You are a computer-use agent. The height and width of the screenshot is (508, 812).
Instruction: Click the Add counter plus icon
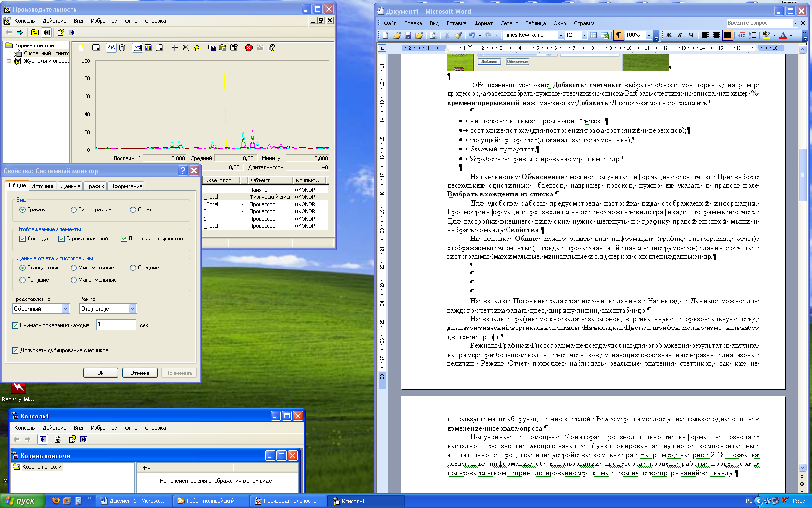175,47
